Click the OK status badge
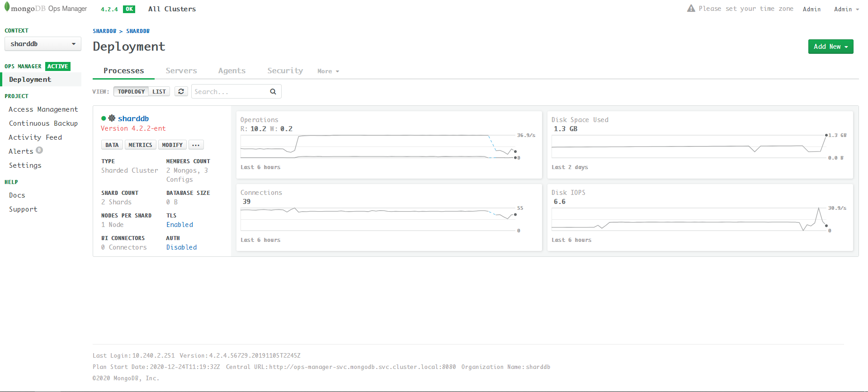The image size is (868, 392). click(x=129, y=9)
